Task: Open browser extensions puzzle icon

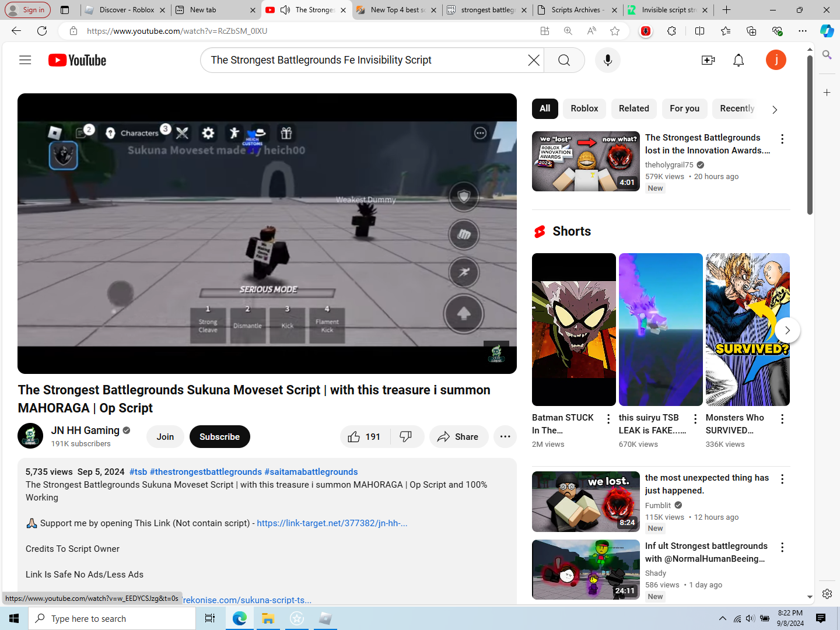Action: [x=671, y=31]
